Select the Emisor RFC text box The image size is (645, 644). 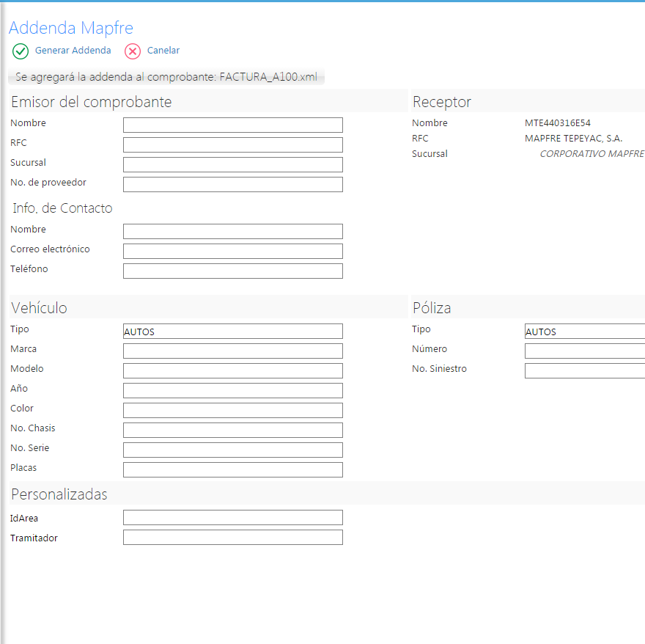coord(232,145)
